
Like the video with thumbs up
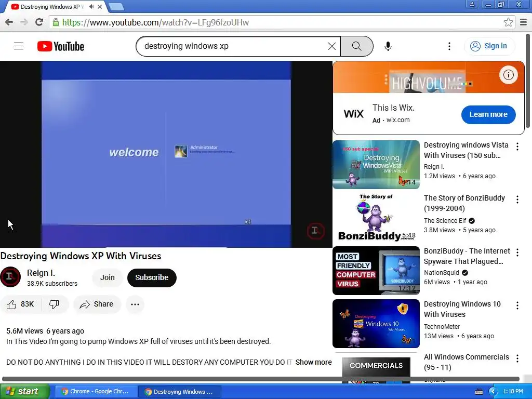(x=20, y=304)
